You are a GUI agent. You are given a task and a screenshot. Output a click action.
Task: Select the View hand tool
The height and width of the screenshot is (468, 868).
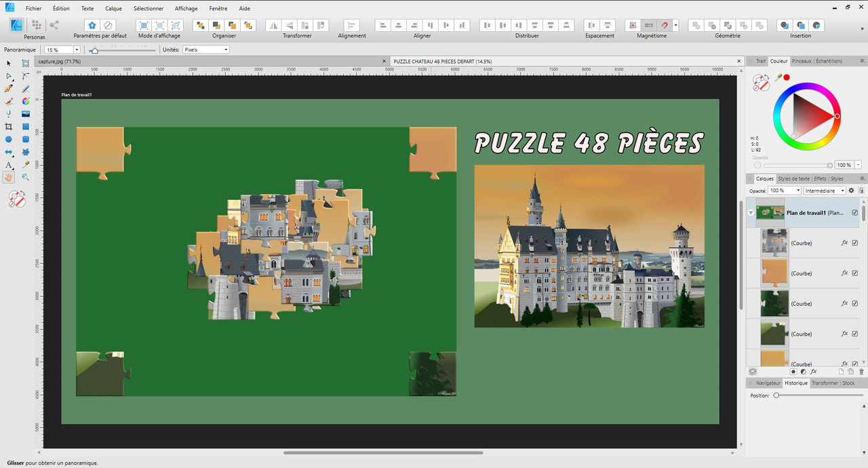[x=9, y=177]
